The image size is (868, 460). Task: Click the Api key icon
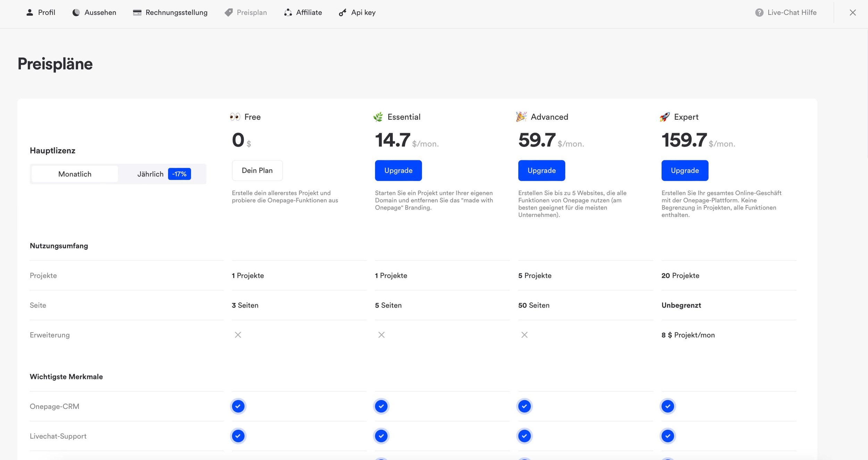pos(343,12)
